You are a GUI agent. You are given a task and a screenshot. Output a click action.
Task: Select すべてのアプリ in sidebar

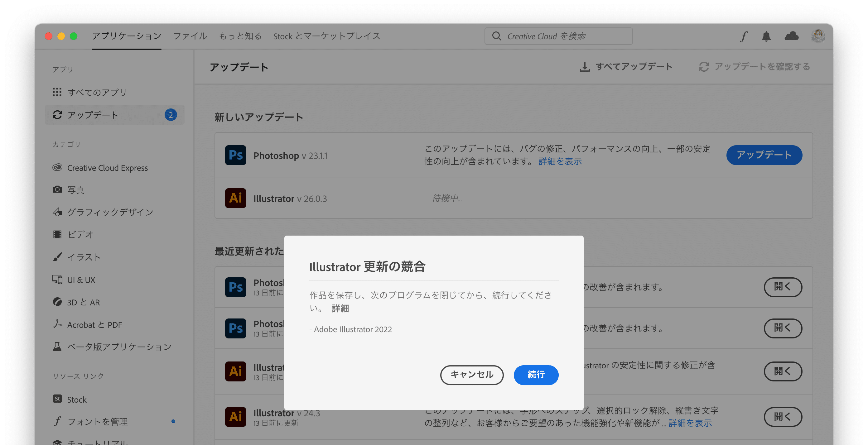pyautogui.click(x=114, y=92)
